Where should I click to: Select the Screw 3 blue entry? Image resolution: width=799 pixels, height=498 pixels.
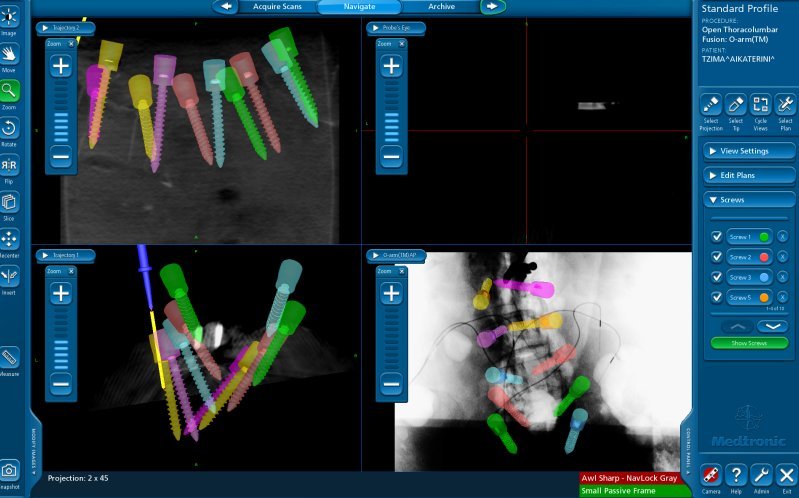pos(749,277)
